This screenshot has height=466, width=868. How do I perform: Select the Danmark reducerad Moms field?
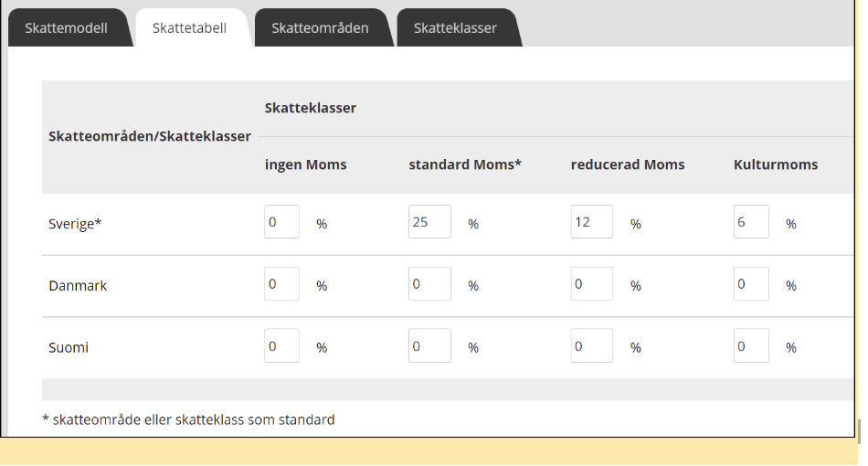[x=591, y=284]
